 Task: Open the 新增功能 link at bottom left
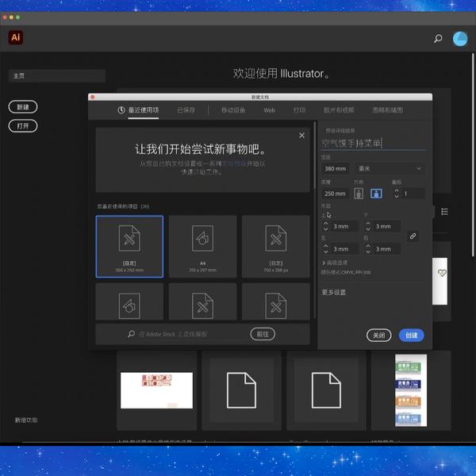point(26,420)
